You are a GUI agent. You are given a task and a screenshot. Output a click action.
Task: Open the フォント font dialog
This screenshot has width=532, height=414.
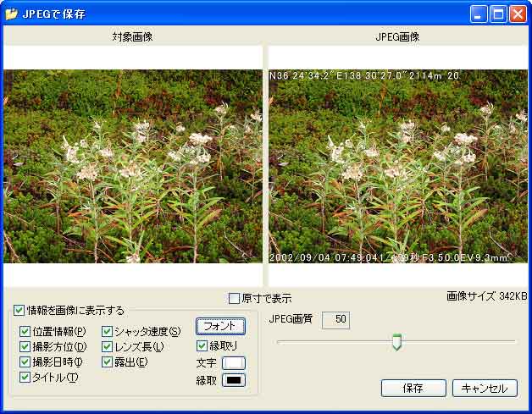point(220,326)
